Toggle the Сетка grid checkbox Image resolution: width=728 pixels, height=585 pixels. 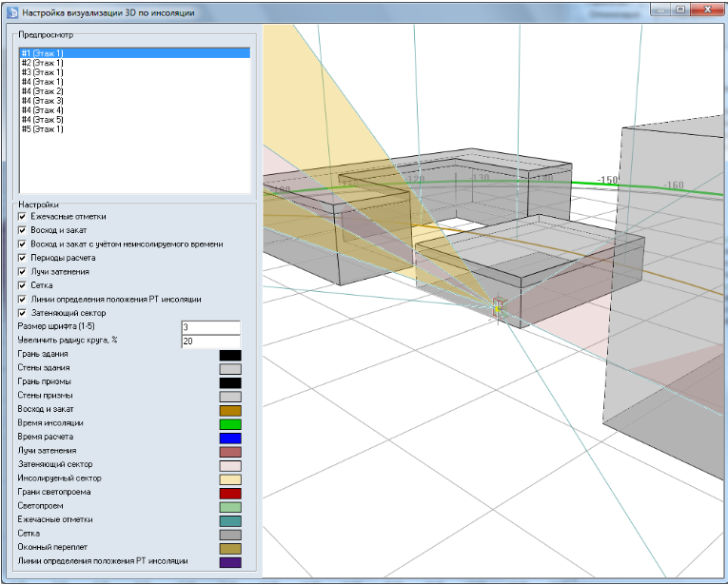(x=22, y=285)
